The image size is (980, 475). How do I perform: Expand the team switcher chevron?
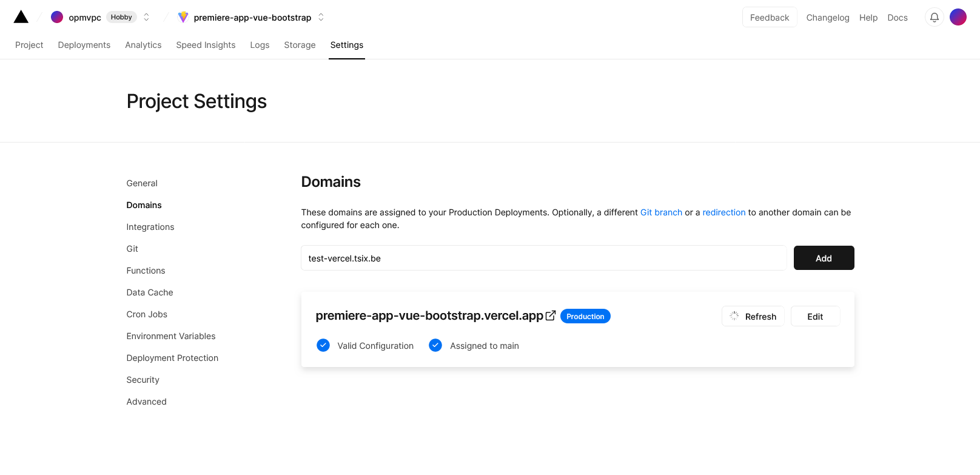(x=146, y=17)
